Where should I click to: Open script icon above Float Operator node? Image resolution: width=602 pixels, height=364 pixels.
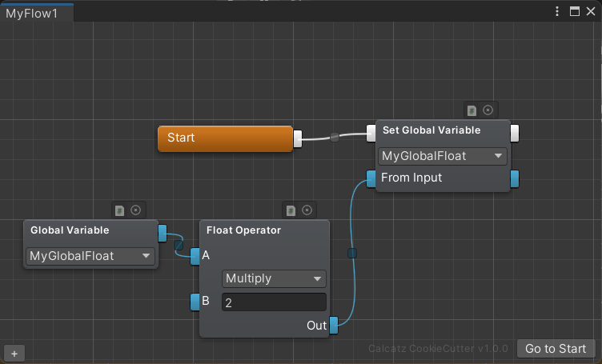[291, 210]
